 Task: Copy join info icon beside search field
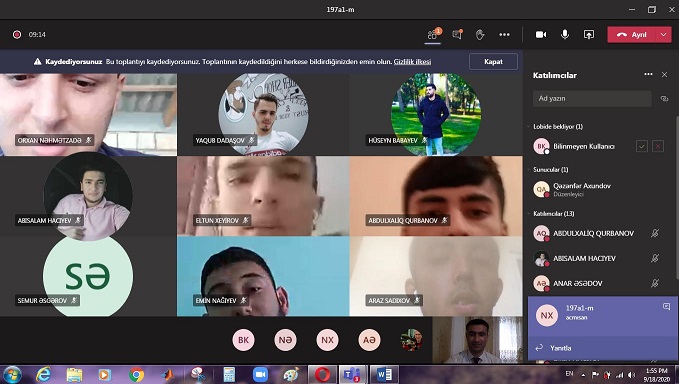[x=664, y=99]
